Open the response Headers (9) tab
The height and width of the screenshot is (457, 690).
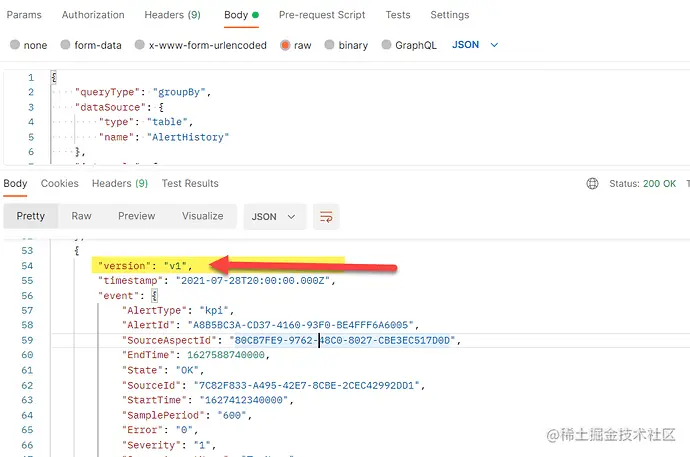click(x=120, y=183)
